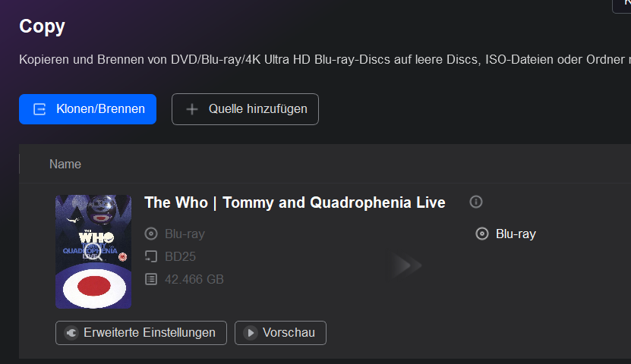
Task: Click the wrench icon in Erweiterte Einstellungen
Action: (71, 333)
